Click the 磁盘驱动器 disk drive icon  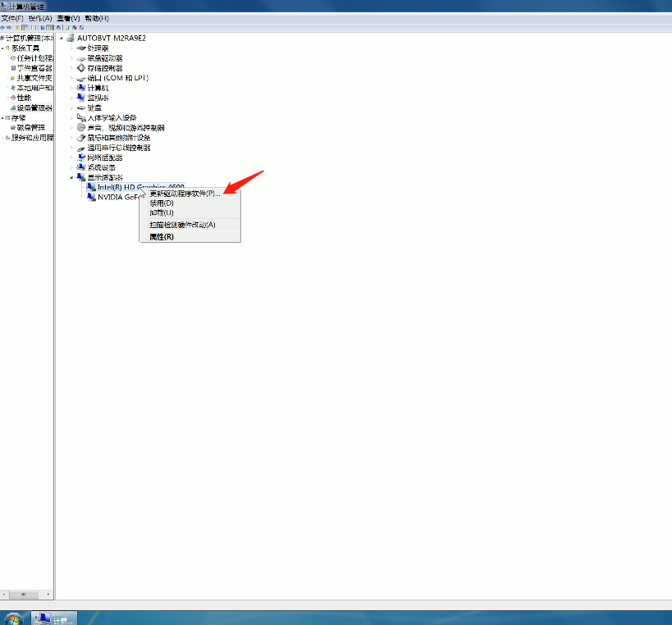[81, 58]
